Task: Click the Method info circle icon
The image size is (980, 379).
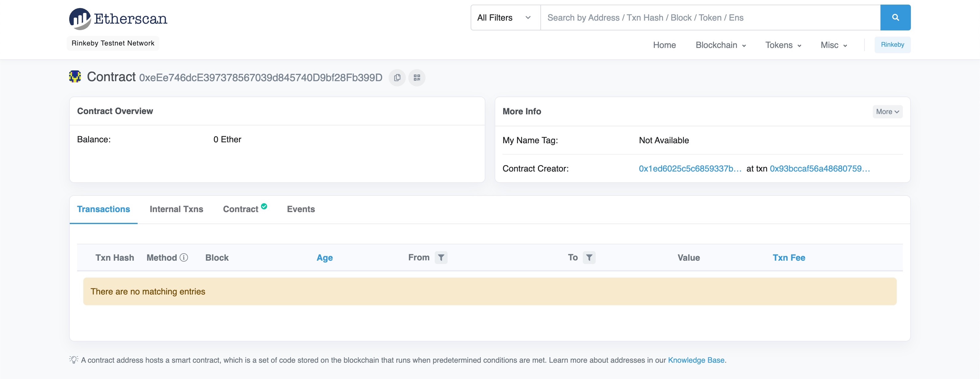Action: (184, 258)
